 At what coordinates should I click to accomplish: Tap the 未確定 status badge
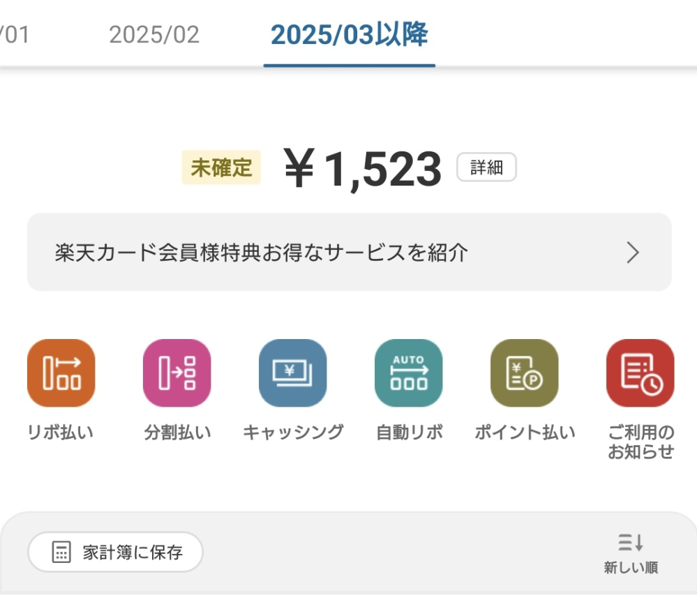221,167
